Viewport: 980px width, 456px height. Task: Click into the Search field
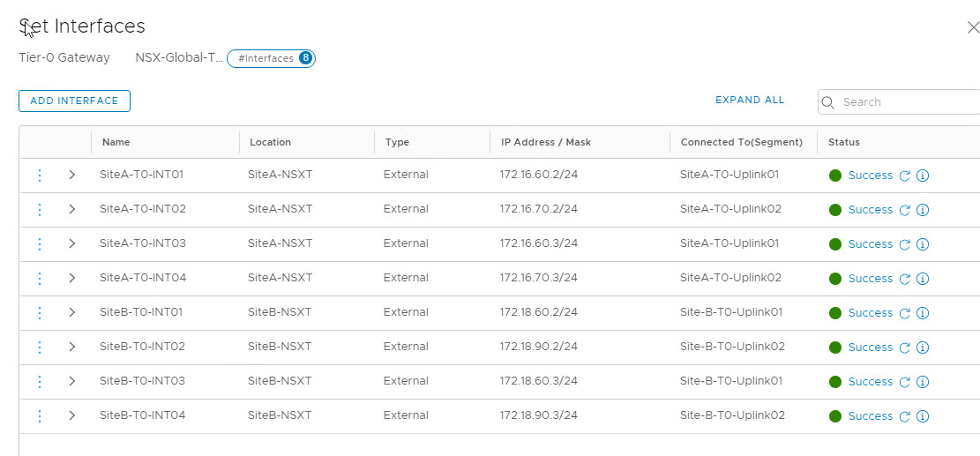pos(904,102)
